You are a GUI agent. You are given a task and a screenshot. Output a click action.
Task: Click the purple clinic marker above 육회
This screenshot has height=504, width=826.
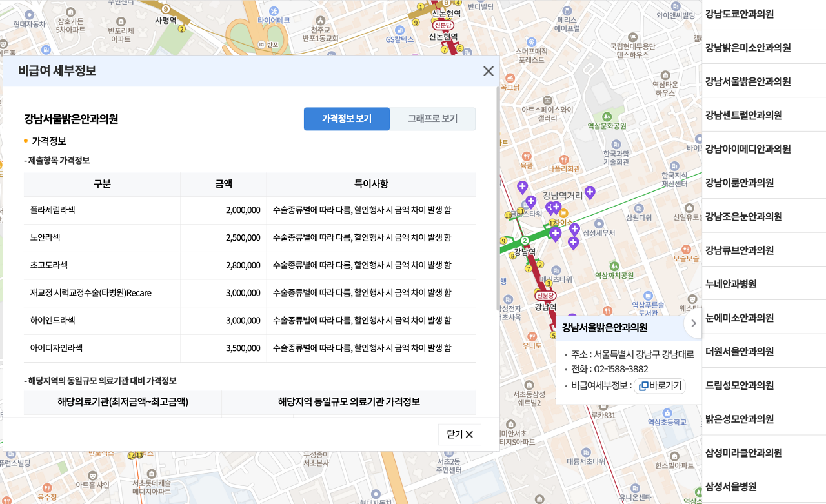523,187
